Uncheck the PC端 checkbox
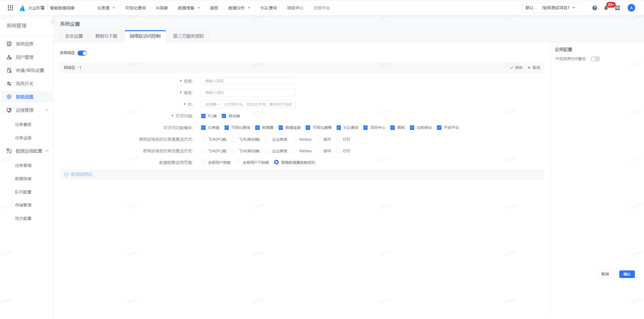Image resolution: width=644 pixels, height=319 pixels. point(203,116)
